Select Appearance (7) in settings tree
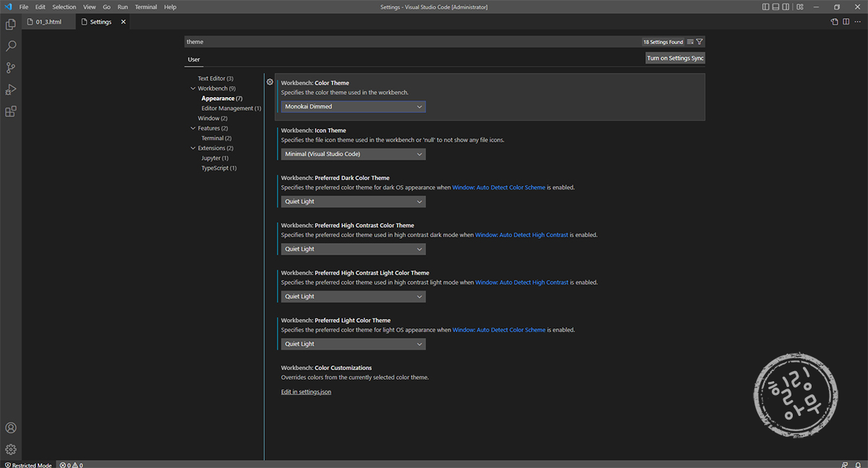The image size is (868, 468). (222, 98)
